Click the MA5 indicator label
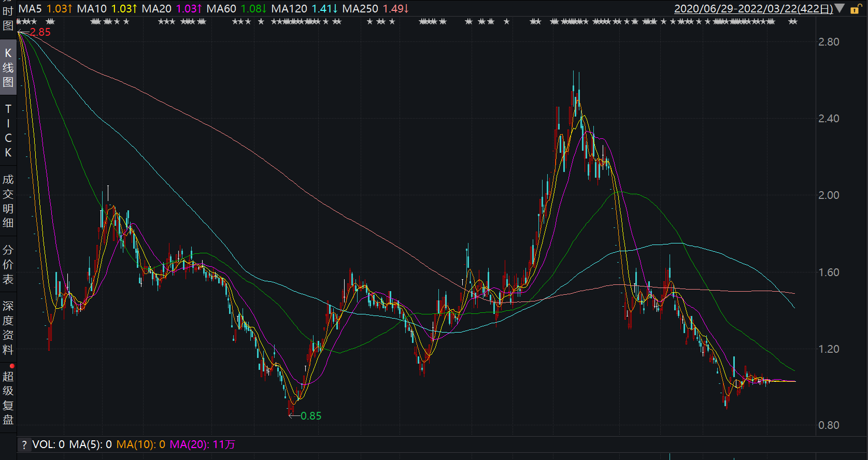Screen dimensions: 868x460 click(30, 9)
